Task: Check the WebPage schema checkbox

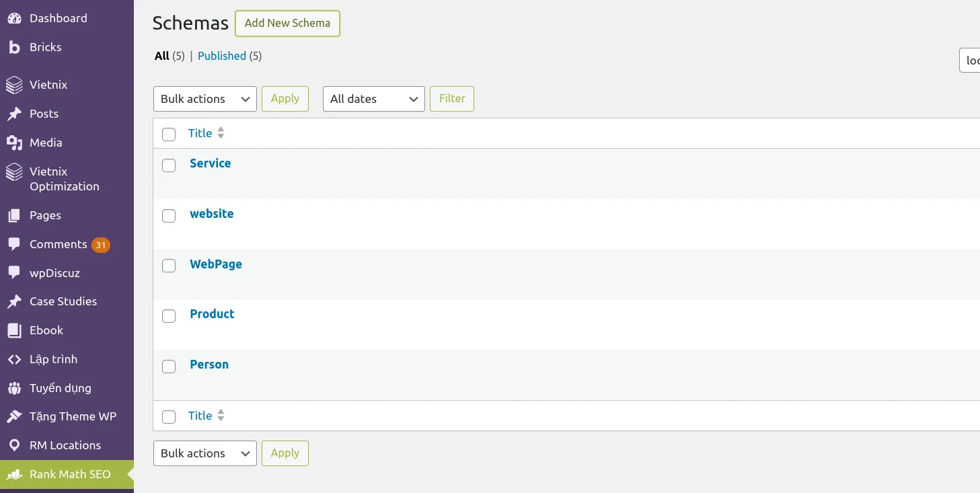Action: [x=169, y=266]
